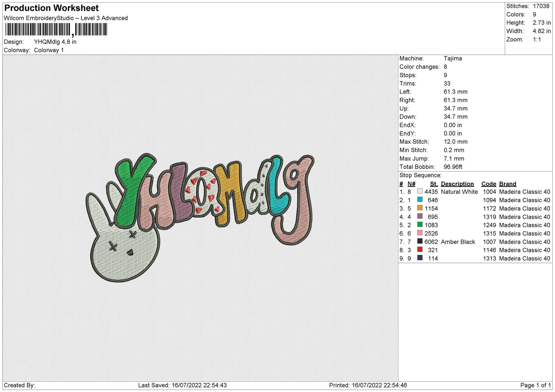Click the Stops value 9

click(x=446, y=75)
